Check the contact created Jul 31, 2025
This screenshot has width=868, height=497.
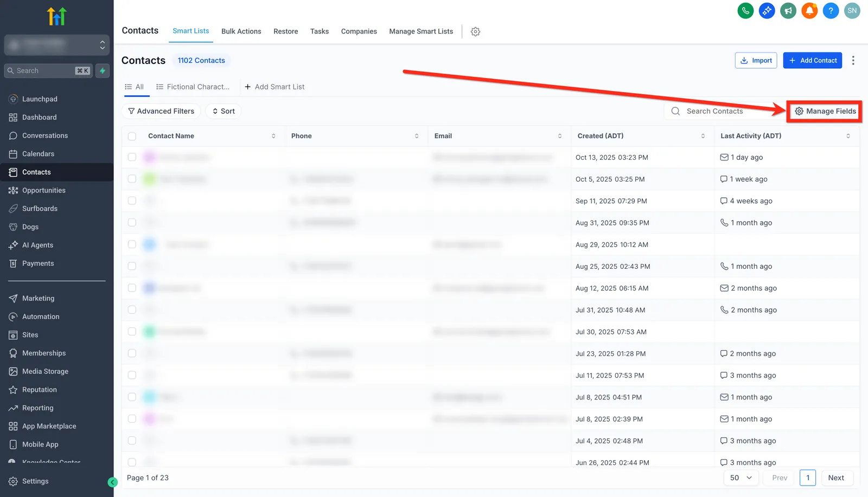pos(132,309)
